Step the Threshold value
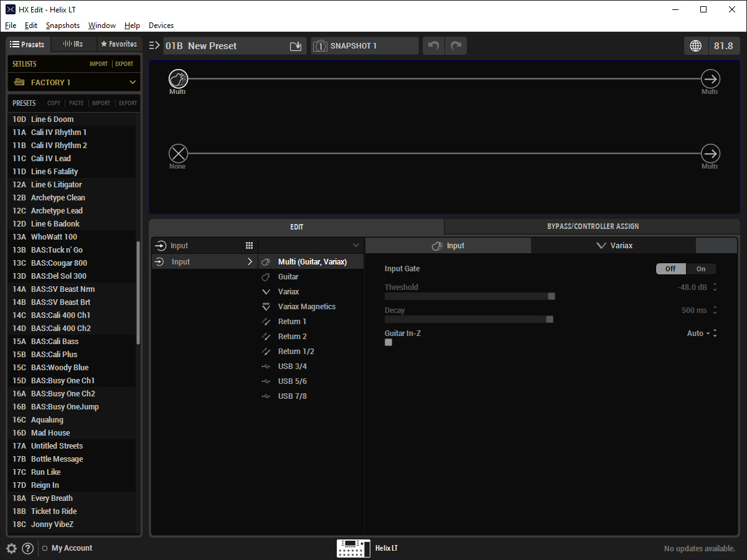Viewport: 747px width, 560px height. 715,287
